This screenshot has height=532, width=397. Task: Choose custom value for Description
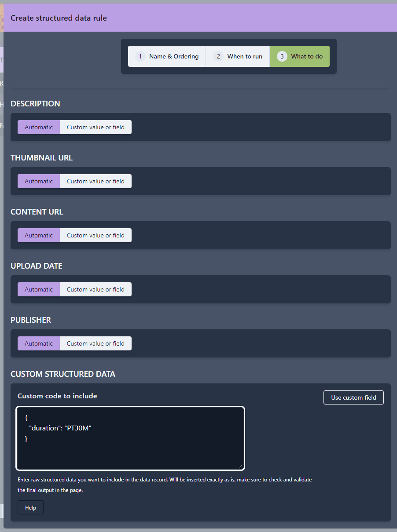pos(96,127)
